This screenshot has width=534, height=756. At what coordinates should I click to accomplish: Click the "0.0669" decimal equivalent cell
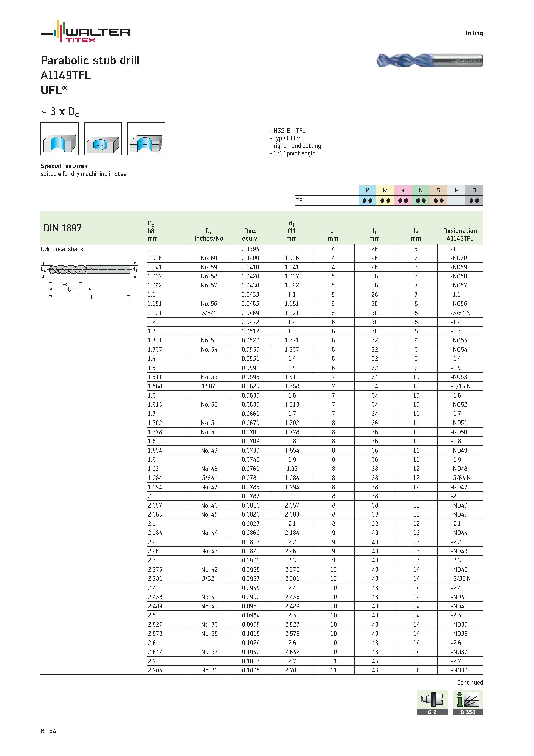[250, 414]
